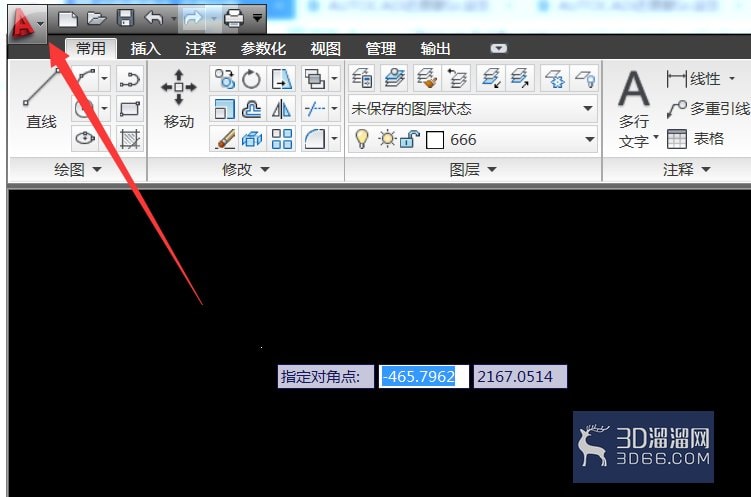
Task: Select the Explode tool
Action: [x=251, y=139]
